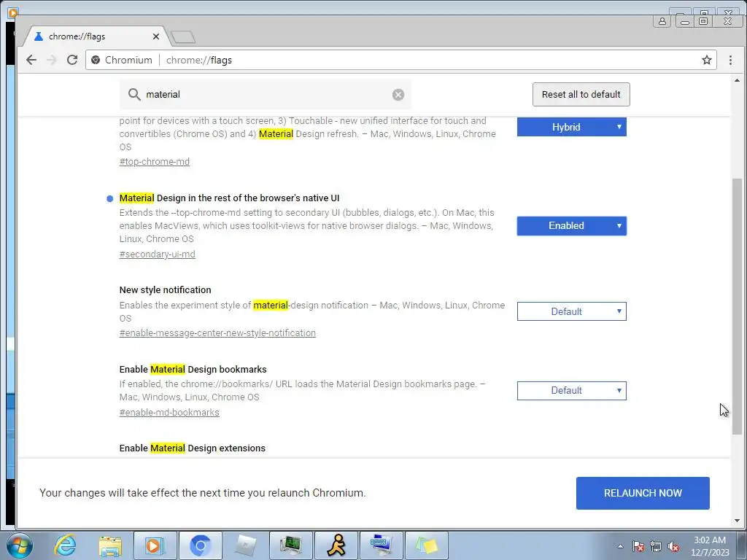Click the 'Enable Material Design extensions' heading
This screenshot has height=560, width=747.
(193, 448)
